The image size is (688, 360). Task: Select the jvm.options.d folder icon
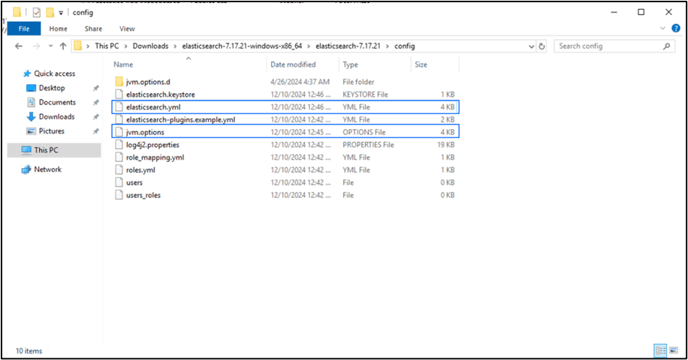(119, 82)
